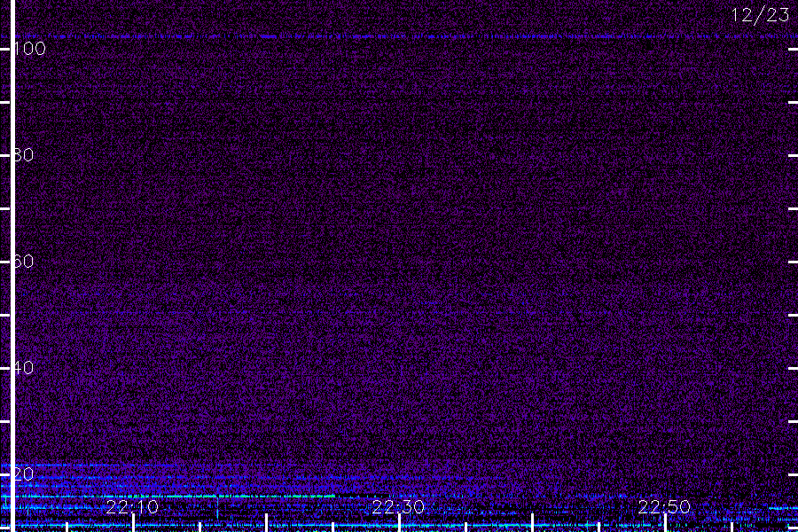Click the 100 frequency axis label
Image resolution: width=798 pixels, height=532 pixels.
point(29,49)
